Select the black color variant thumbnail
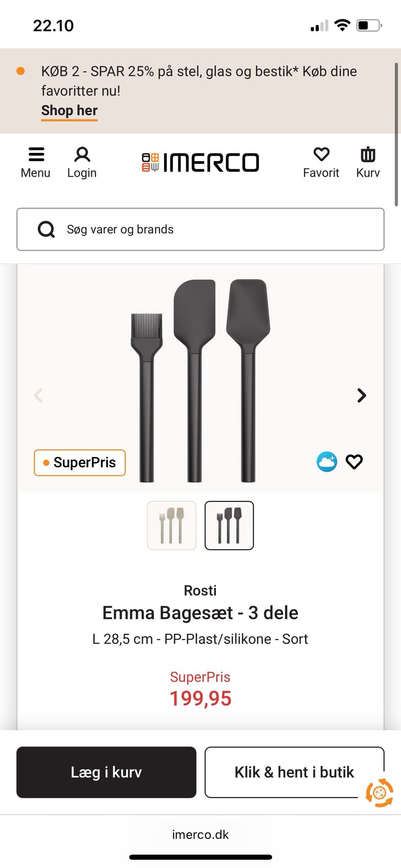The height and width of the screenshot is (868, 401). pos(229,525)
